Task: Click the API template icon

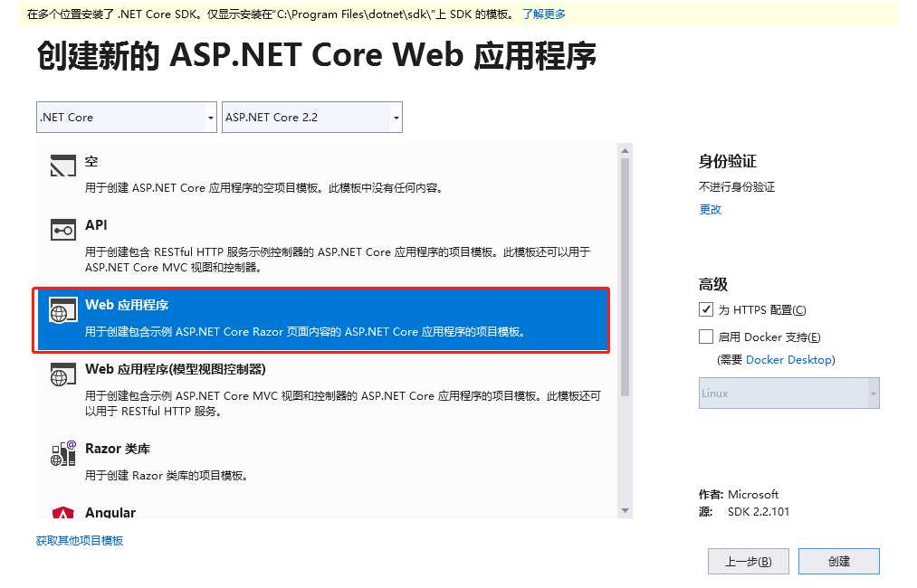Action: pyautogui.click(x=63, y=231)
